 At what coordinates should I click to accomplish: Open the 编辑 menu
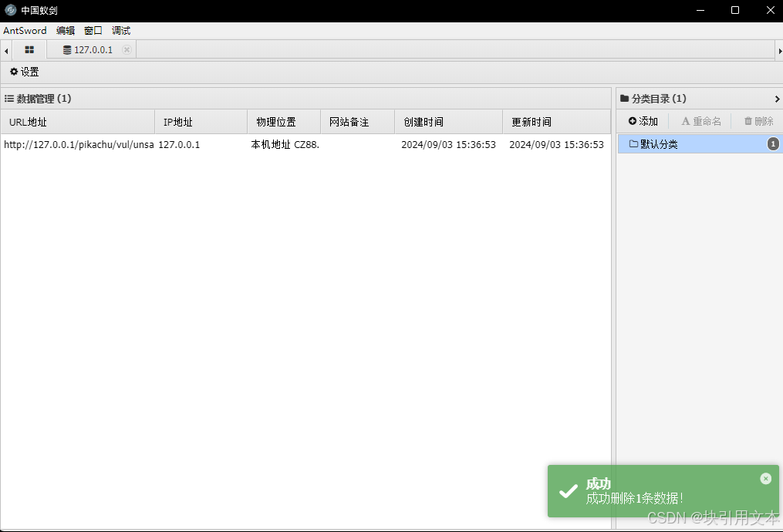pyautogui.click(x=66, y=30)
